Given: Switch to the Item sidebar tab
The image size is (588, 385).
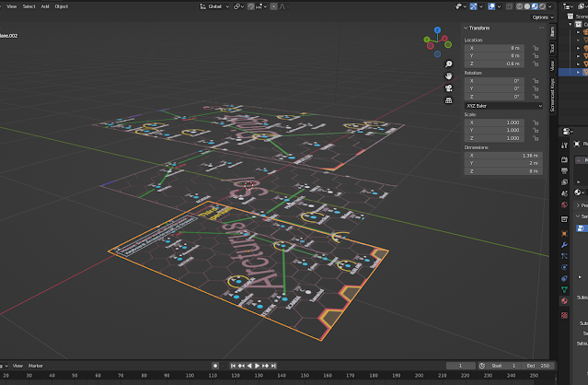Looking at the screenshot, I should click(552, 31).
